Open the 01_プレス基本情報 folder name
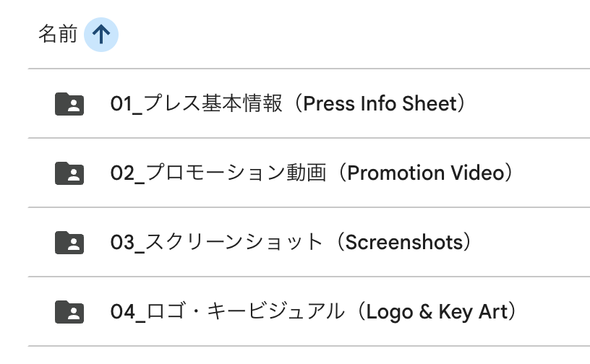The width and height of the screenshot is (590, 364). click(x=195, y=104)
